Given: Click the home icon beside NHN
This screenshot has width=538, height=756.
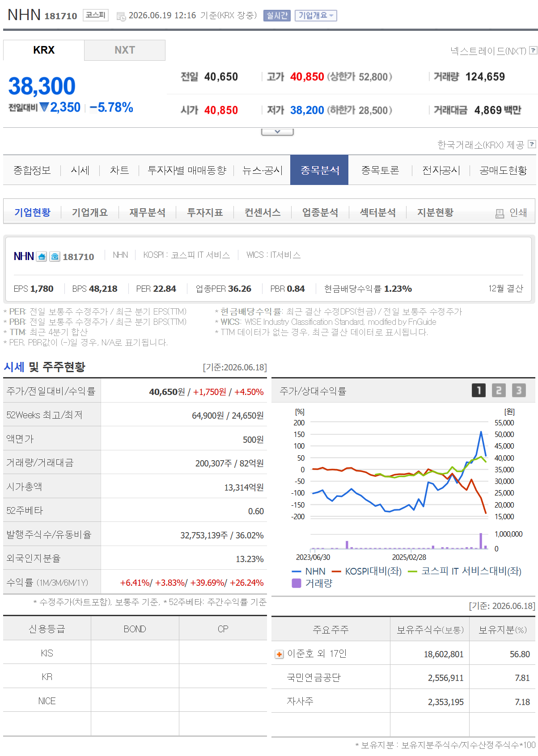Looking at the screenshot, I should [x=42, y=256].
